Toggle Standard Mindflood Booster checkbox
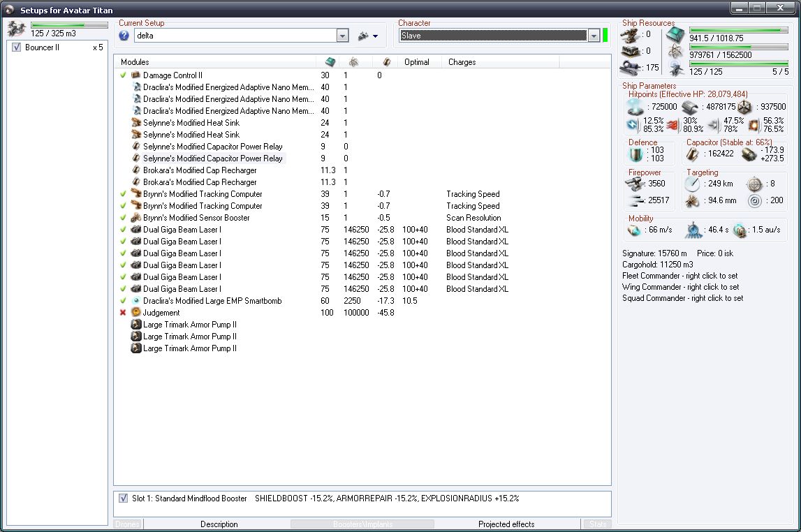The width and height of the screenshot is (801, 532). (x=123, y=498)
